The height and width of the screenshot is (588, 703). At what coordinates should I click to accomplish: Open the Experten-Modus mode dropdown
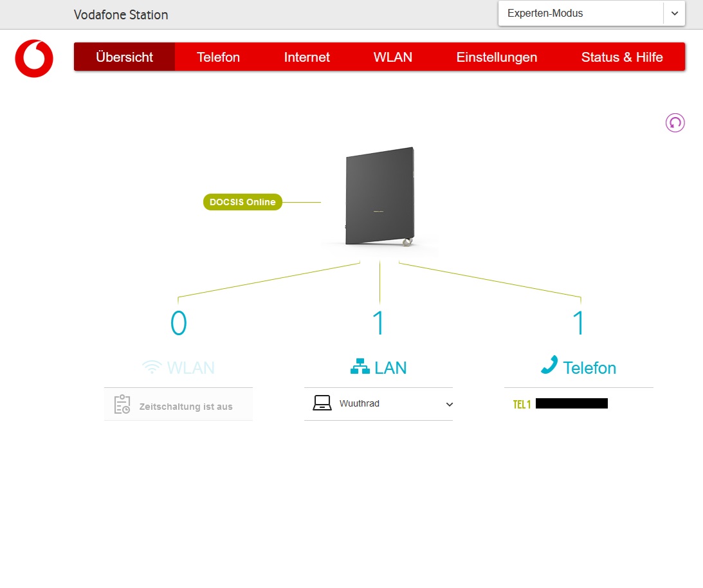[591, 14]
